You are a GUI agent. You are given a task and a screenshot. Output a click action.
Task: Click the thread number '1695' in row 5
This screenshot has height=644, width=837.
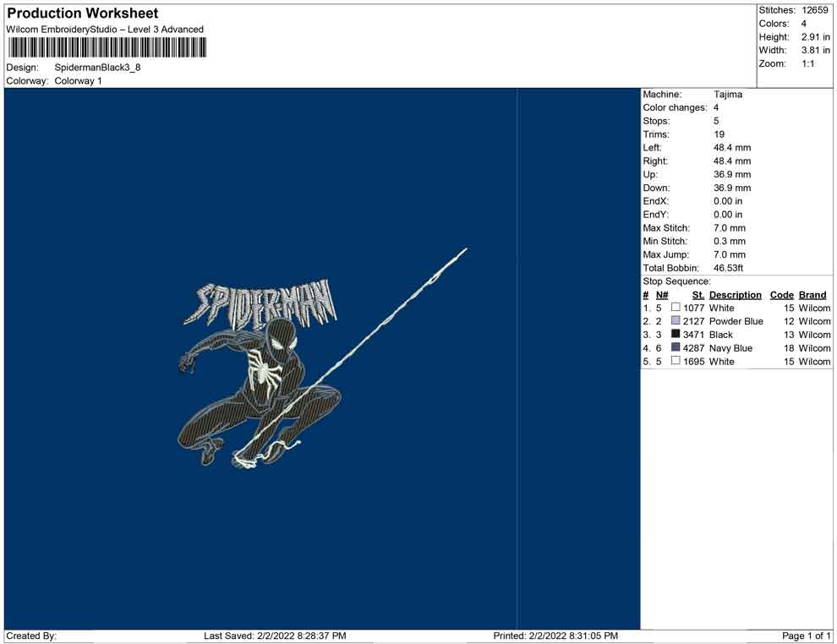pos(693,361)
